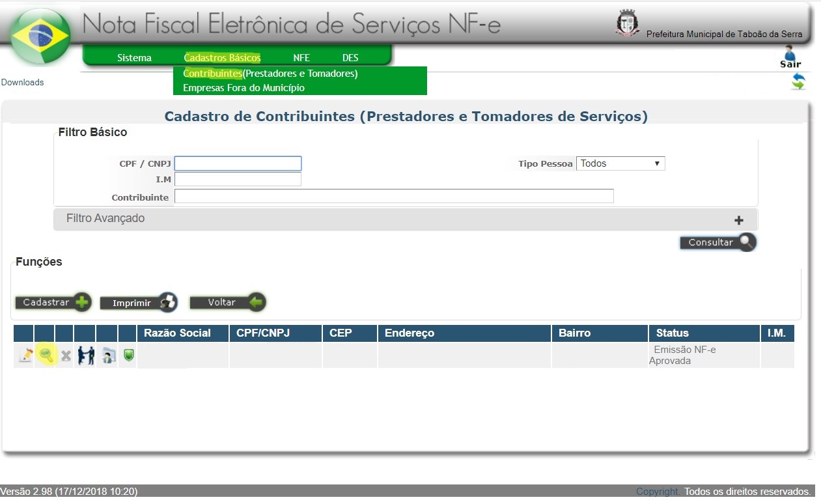Open the Cadastros Básicos menu
Viewport: 821px width, 504px height.
[222, 58]
